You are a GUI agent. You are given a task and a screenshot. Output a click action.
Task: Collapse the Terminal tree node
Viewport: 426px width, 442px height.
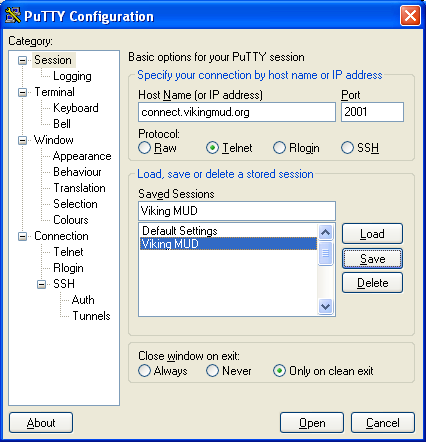click(x=22, y=92)
